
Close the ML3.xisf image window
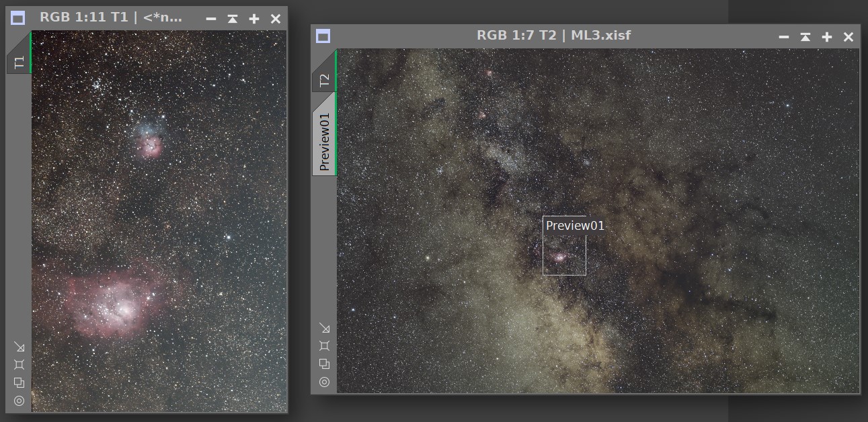coord(848,37)
